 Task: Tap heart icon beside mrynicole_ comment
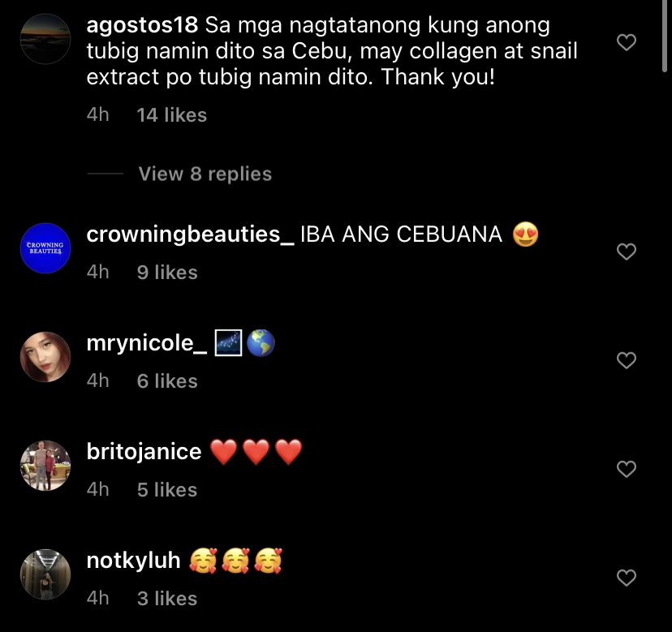point(626,360)
